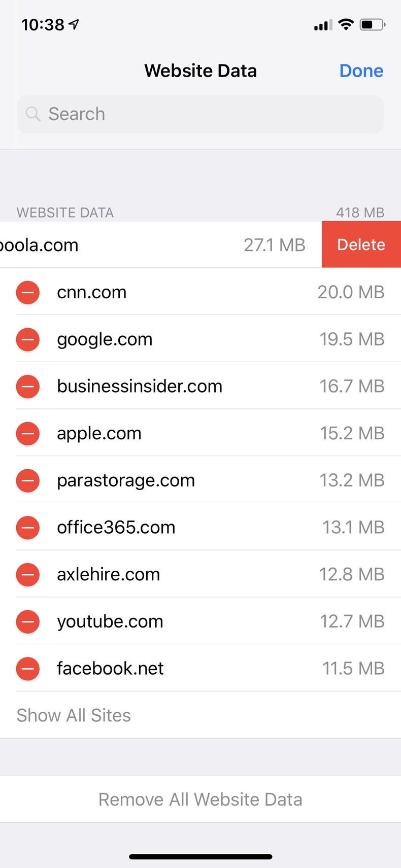This screenshot has width=401, height=868.
Task: Select the facebook.net row label
Action: [x=110, y=669]
